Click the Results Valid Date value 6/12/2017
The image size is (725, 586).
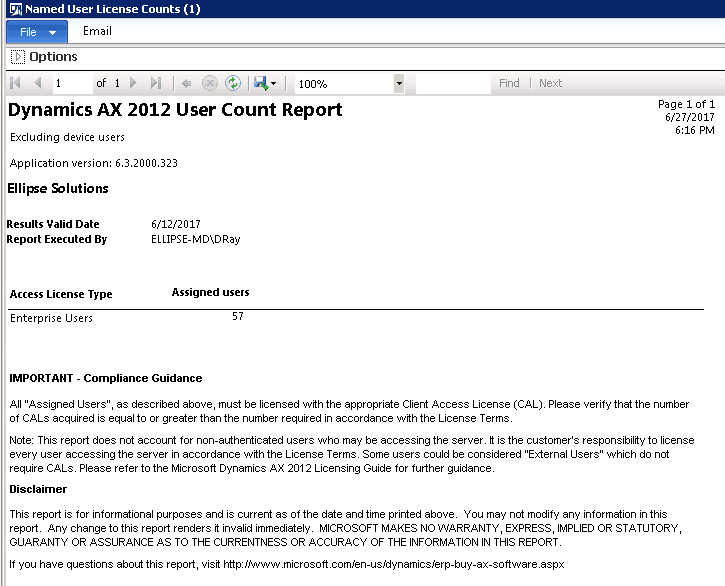(176, 224)
